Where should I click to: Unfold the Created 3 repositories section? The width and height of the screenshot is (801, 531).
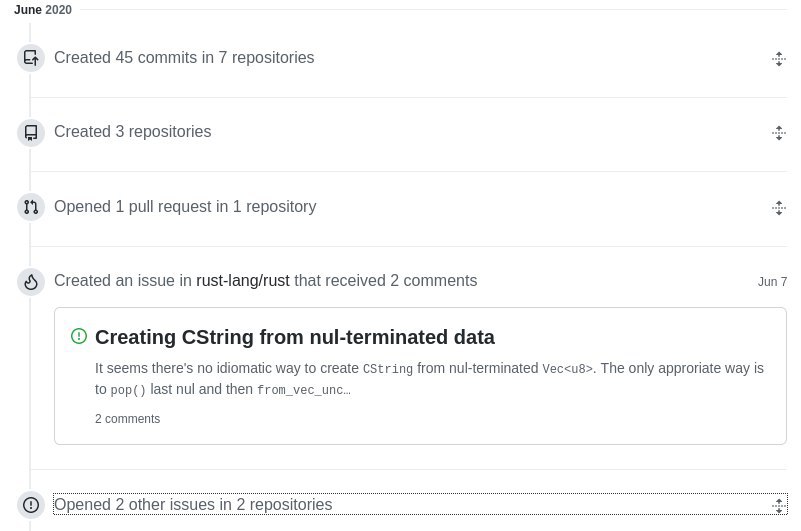(779, 133)
